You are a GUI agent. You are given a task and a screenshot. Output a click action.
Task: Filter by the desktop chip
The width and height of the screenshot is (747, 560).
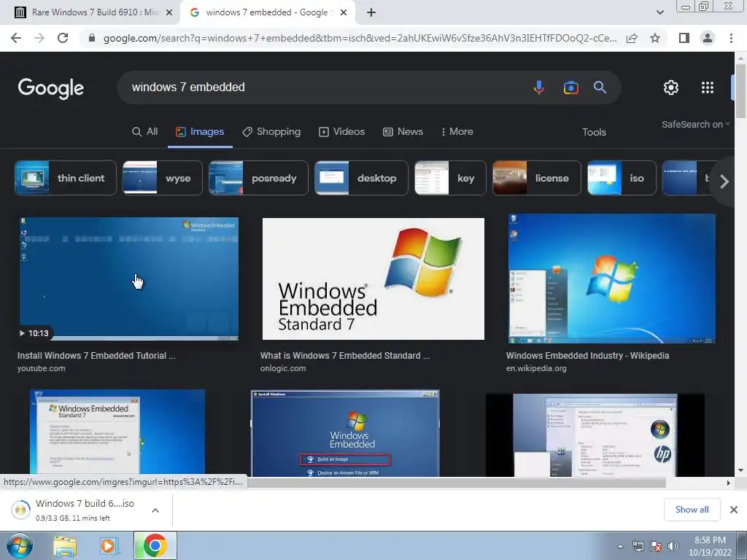[361, 178]
